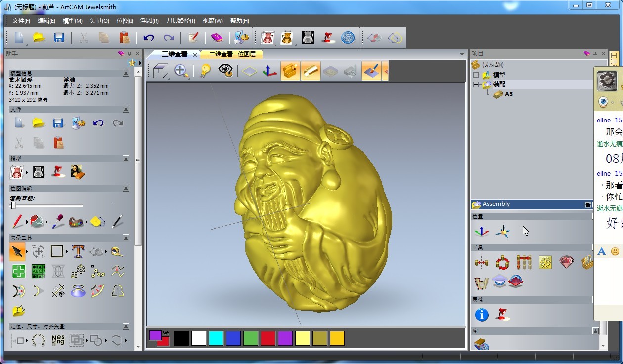The height and width of the screenshot is (364, 623).
Task: Click the brush diameter slider handle
Action: (14, 205)
